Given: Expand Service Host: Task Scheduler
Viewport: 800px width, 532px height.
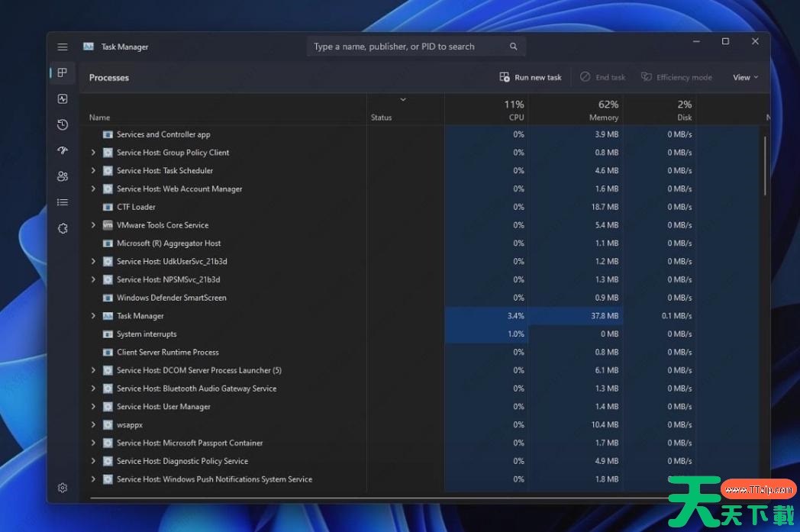Looking at the screenshot, I should click(93, 171).
